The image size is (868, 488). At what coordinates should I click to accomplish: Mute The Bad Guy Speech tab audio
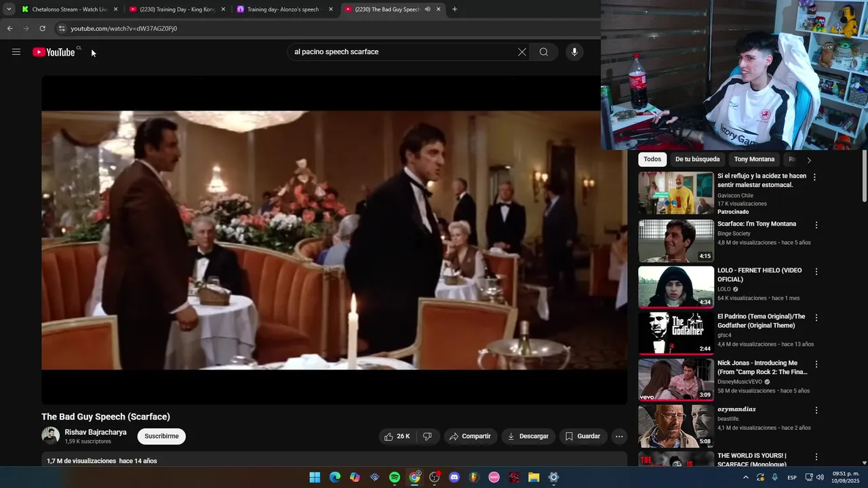(427, 9)
